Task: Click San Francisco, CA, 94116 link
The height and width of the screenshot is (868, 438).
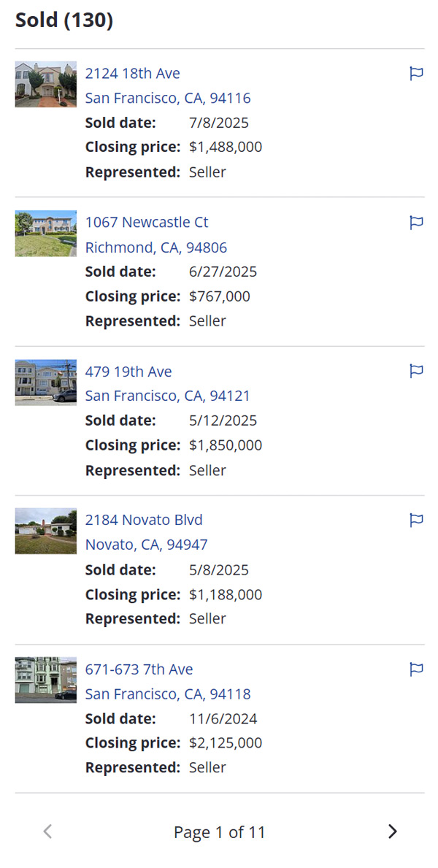Action: point(168,98)
